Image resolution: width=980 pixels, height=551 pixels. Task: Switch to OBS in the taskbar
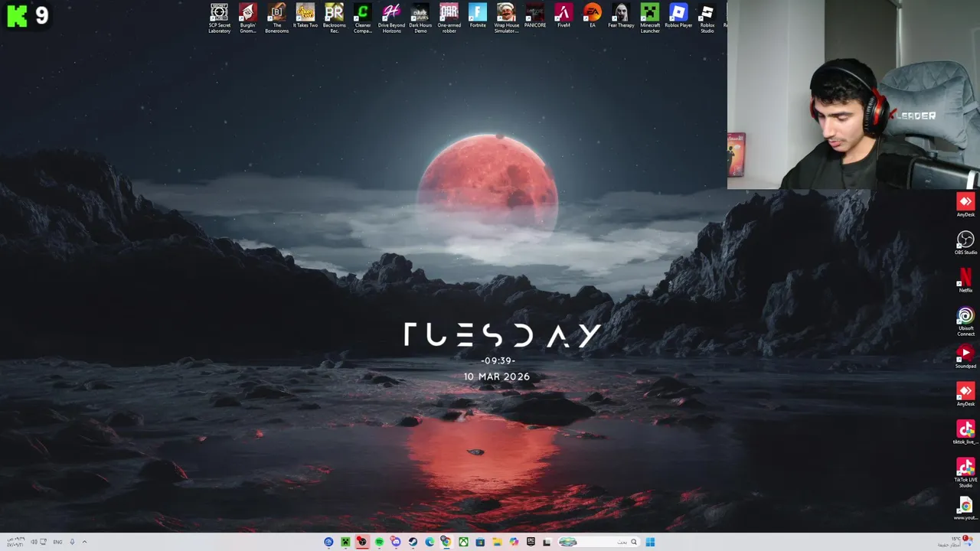click(362, 542)
